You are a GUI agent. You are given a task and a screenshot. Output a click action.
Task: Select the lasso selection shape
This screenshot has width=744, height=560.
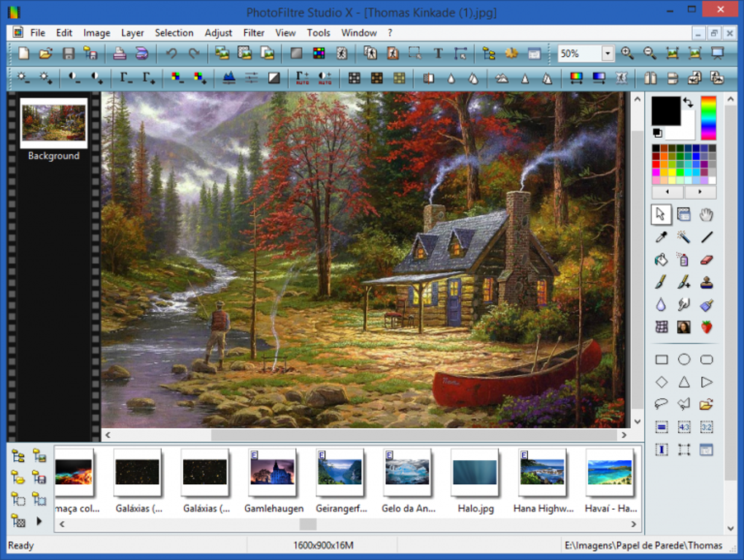click(x=661, y=403)
